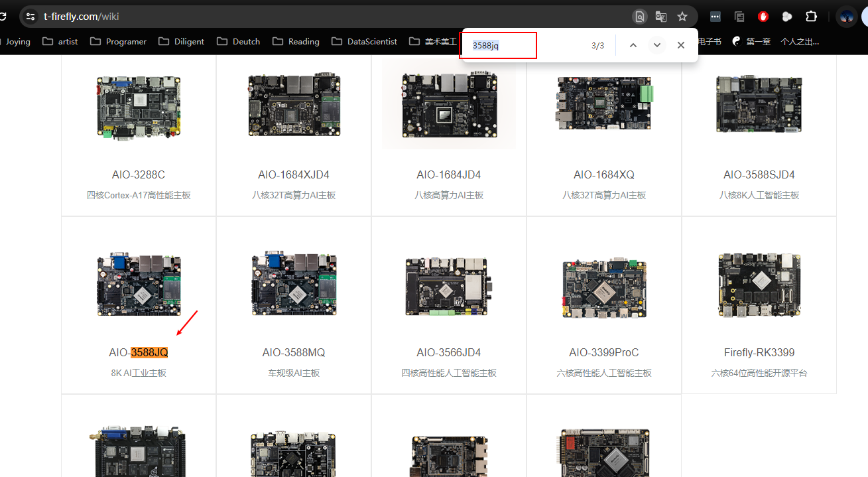Open the Reading bookmark folder
Image resolution: width=868 pixels, height=477 pixels.
[296, 41]
